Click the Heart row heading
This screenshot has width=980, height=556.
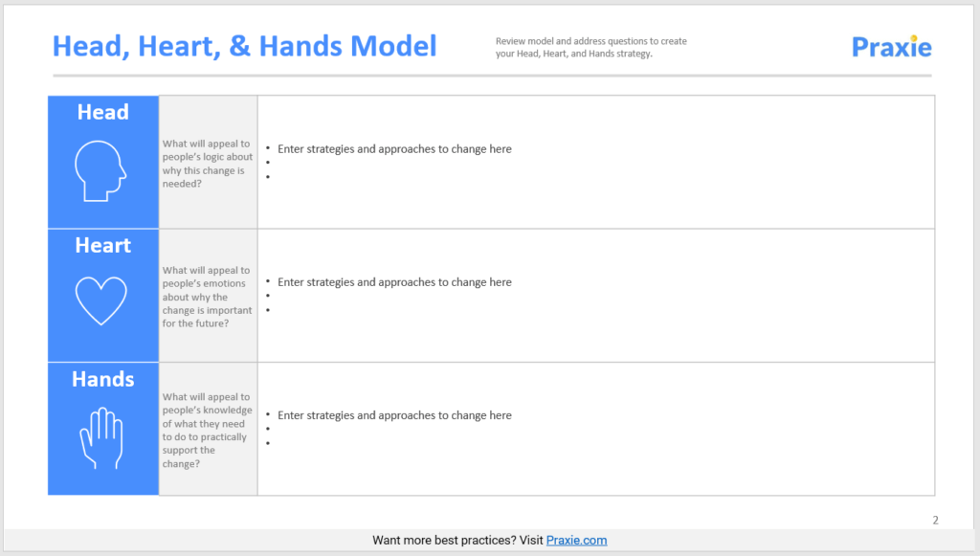pos(103,246)
